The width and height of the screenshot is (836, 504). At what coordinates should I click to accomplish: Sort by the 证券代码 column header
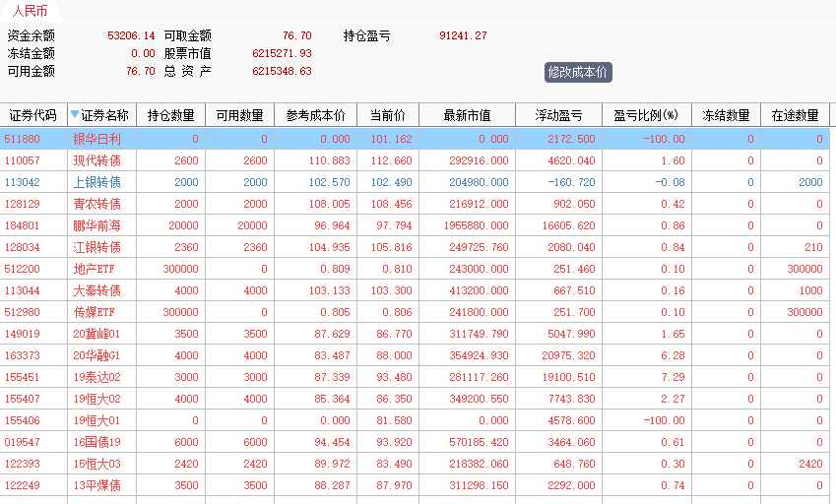click(x=33, y=115)
